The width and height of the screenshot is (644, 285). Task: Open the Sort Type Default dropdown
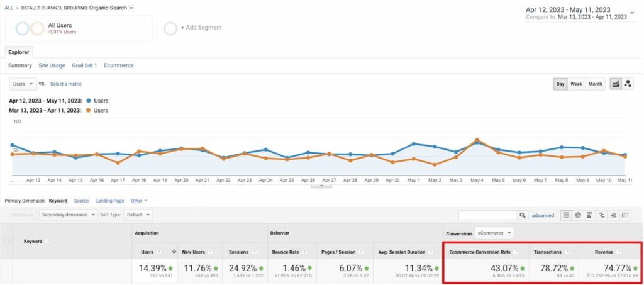tap(138, 215)
